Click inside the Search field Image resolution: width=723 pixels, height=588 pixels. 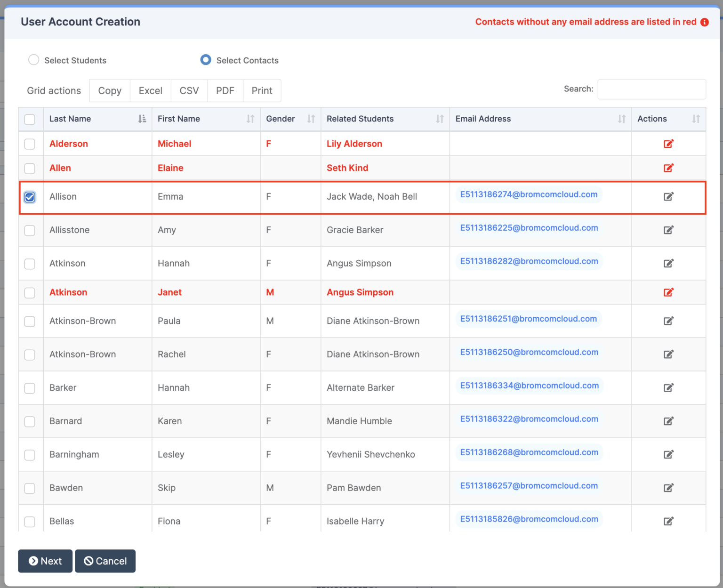coord(651,89)
